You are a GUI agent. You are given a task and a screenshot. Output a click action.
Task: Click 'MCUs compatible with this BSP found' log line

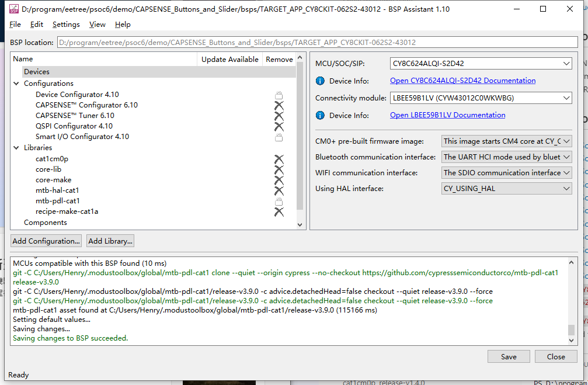[89, 263]
